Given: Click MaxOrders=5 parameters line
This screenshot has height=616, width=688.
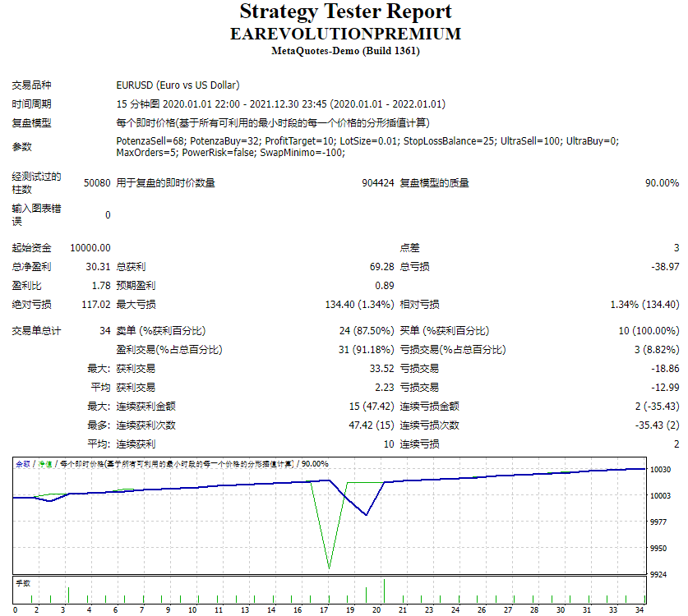Looking at the screenshot, I should click(230, 153).
